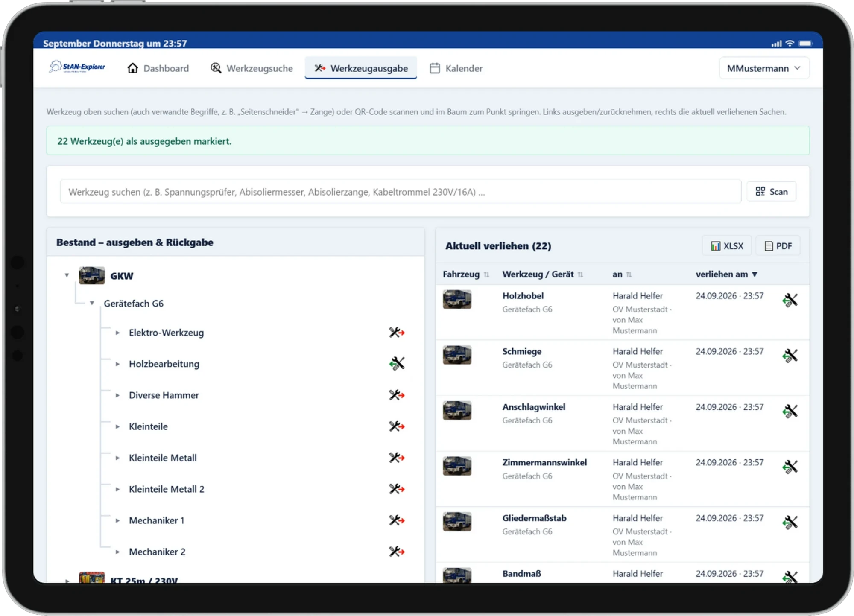Focus the Werkzeug suchen search field
The image size is (854, 616).
coord(401,192)
